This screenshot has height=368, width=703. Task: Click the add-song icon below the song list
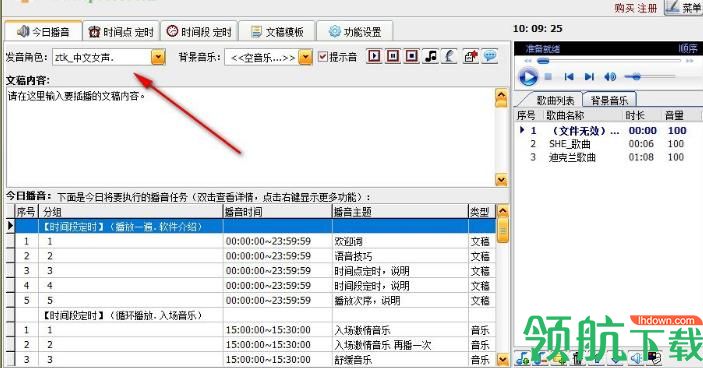pos(522,359)
